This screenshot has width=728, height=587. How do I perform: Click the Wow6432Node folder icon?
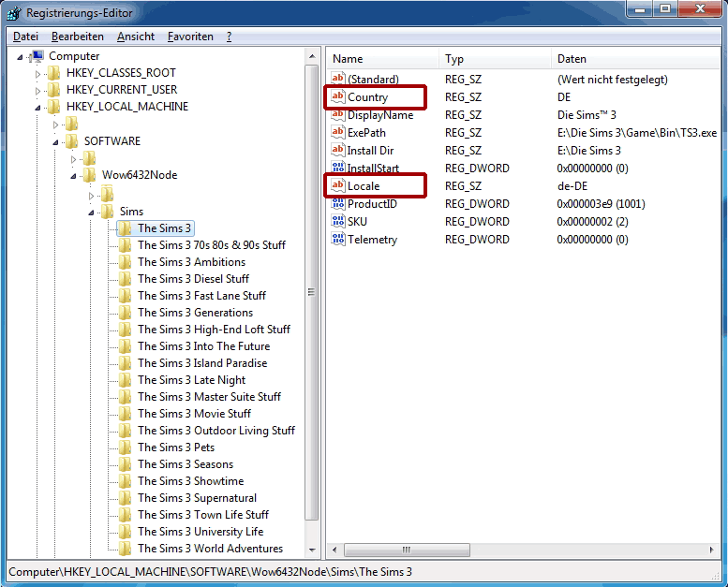(x=90, y=175)
